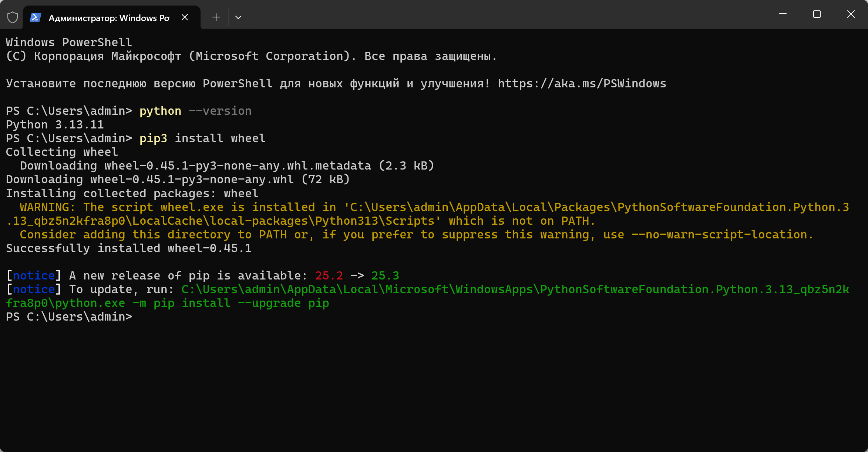This screenshot has height=452, width=868.
Task: Select the Администратор: Windows PowerShell tab
Action: [107, 17]
